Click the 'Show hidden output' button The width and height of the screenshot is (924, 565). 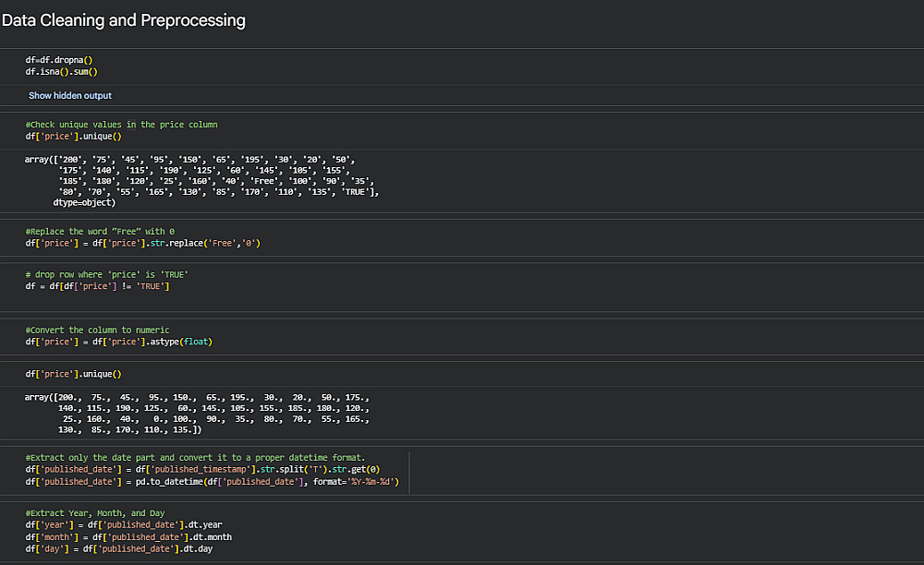[x=70, y=96]
